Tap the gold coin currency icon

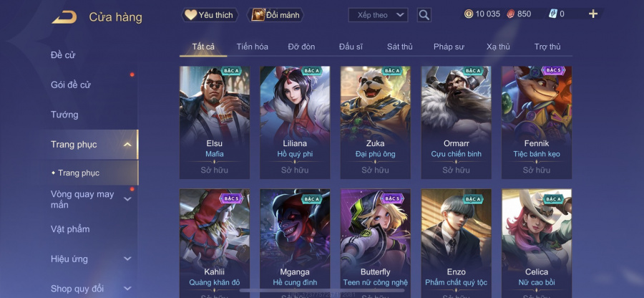pyautogui.click(x=469, y=14)
